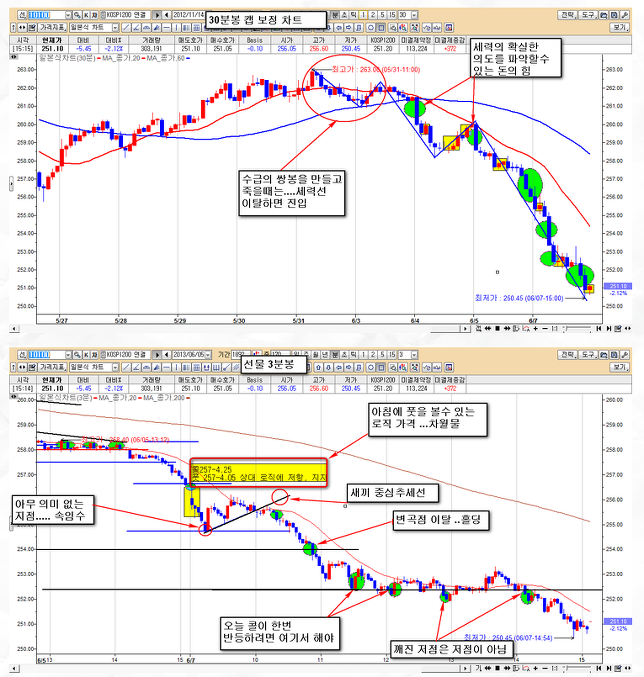This screenshot has height=677, width=644.
Task: Open the 2013/06/05 date dropdown
Action: pyautogui.click(x=208, y=354)
